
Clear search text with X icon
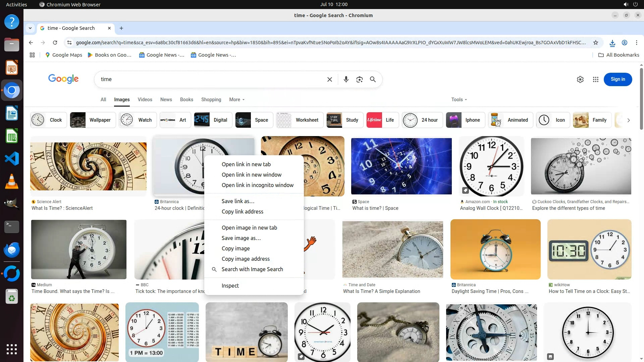329,79
